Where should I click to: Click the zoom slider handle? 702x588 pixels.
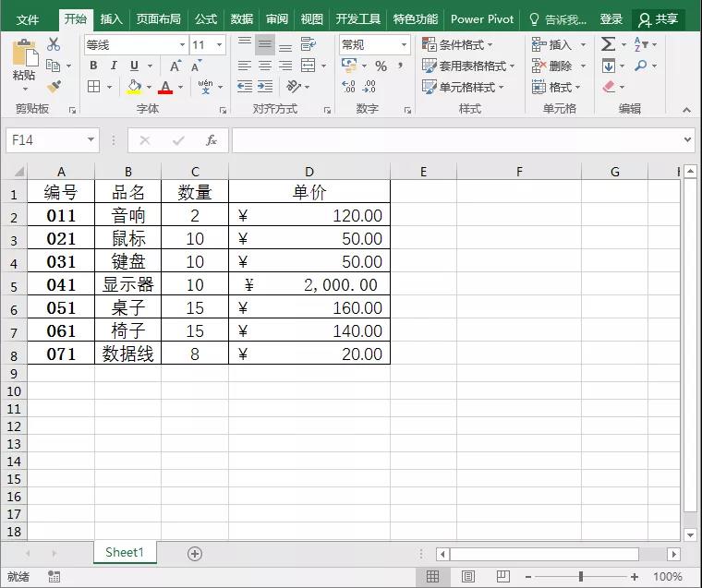(x=581, y=576)
